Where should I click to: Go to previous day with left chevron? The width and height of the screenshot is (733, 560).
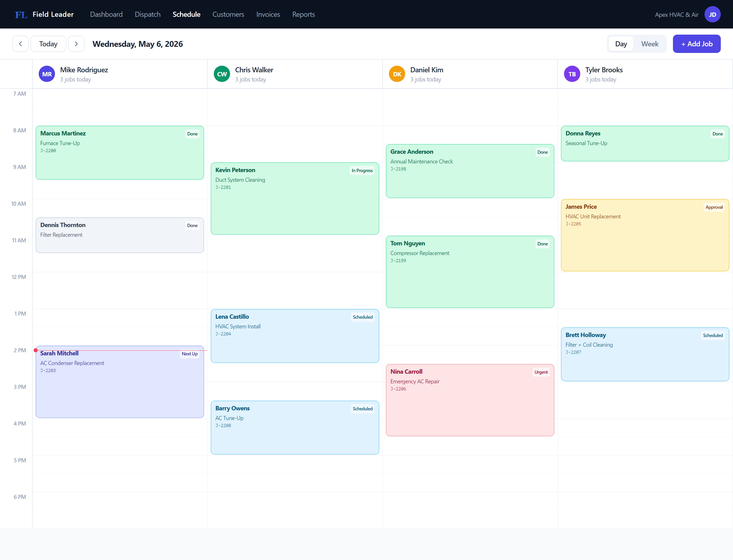click(20, 44)
